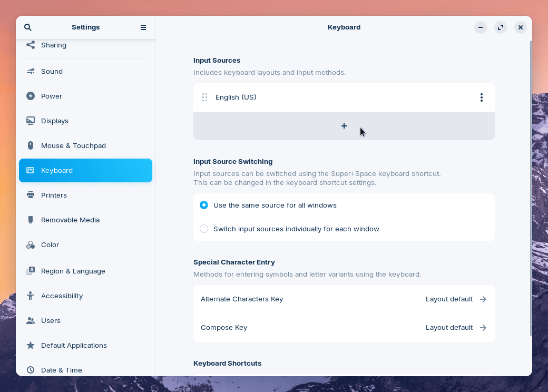Image resolution: width=548 pixels, height=392 pixels.
Task: Open the three-dot menu for English (US)
Action: tap(481, 97)
